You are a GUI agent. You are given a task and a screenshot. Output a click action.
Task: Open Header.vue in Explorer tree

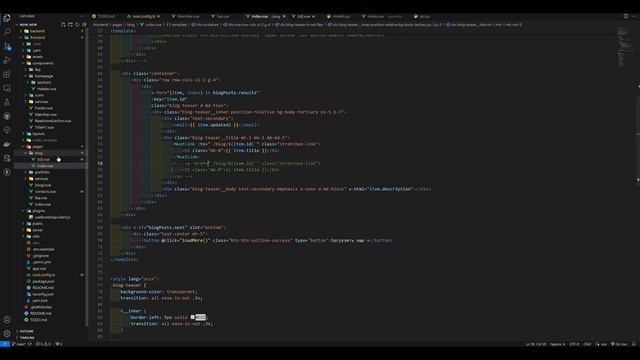click(x=47, y=89)
